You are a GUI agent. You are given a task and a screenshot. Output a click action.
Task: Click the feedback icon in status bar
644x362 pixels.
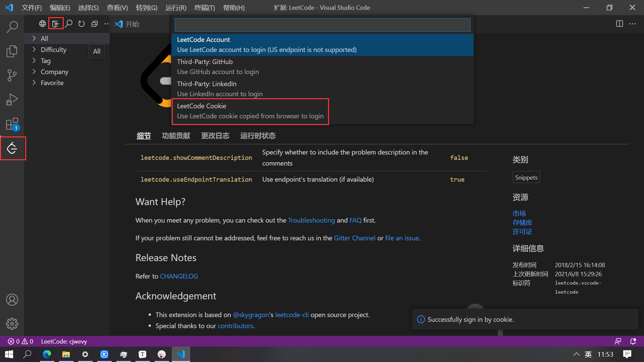point(618,341)
